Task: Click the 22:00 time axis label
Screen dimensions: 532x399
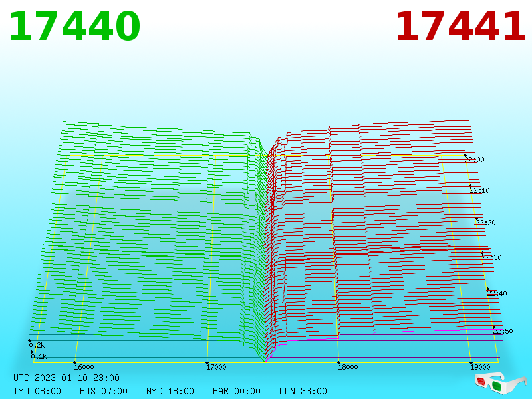Action: 474,160
